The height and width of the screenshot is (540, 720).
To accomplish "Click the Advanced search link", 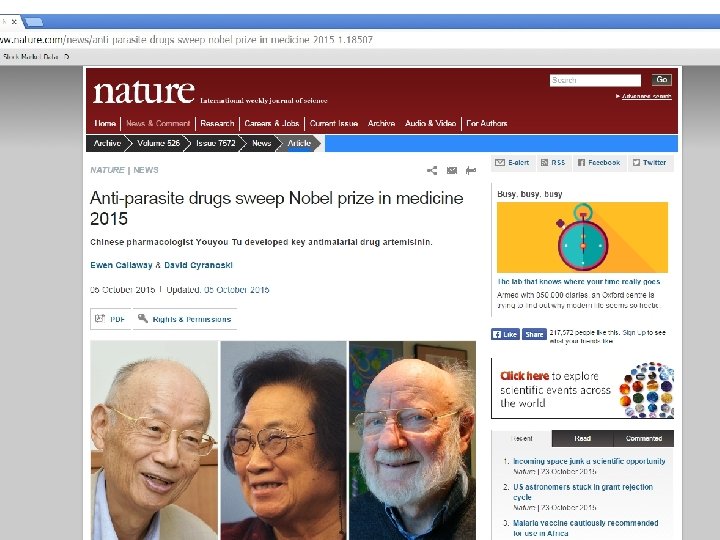I will [647, 96].
